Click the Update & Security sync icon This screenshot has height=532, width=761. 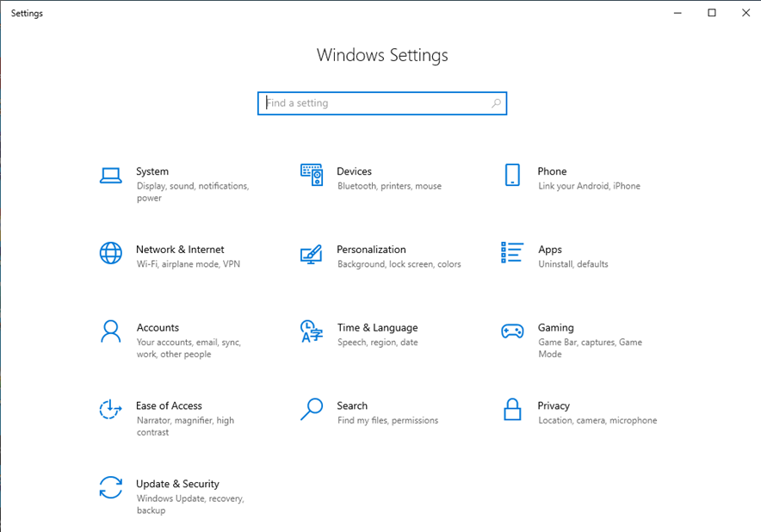(111, 487)
